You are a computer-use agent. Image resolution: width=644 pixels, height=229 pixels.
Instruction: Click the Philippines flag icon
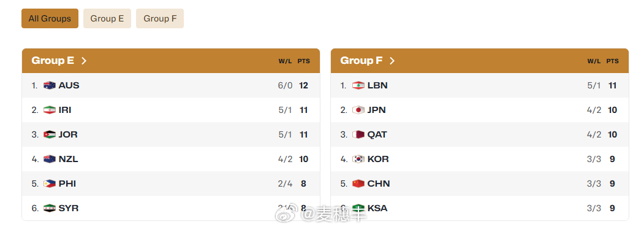49,184
